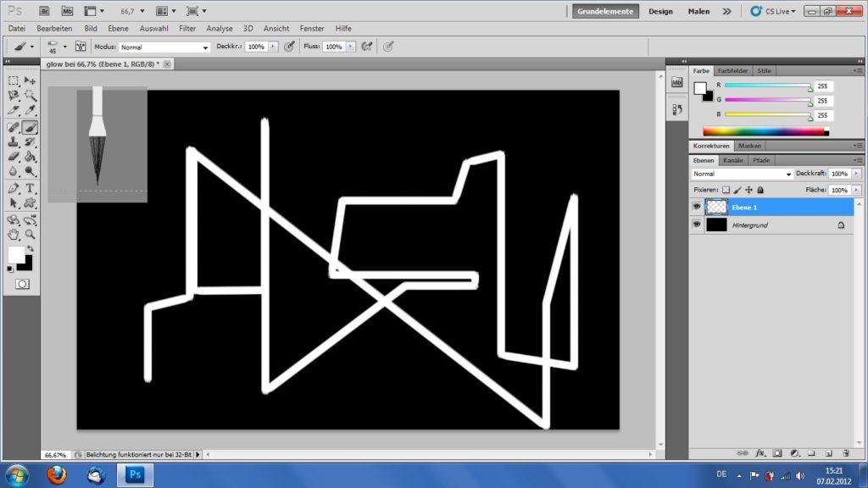The width and height of the screenshot is (868, 488).
Task: Switch to the Kanäle tab
Action: 732,160
